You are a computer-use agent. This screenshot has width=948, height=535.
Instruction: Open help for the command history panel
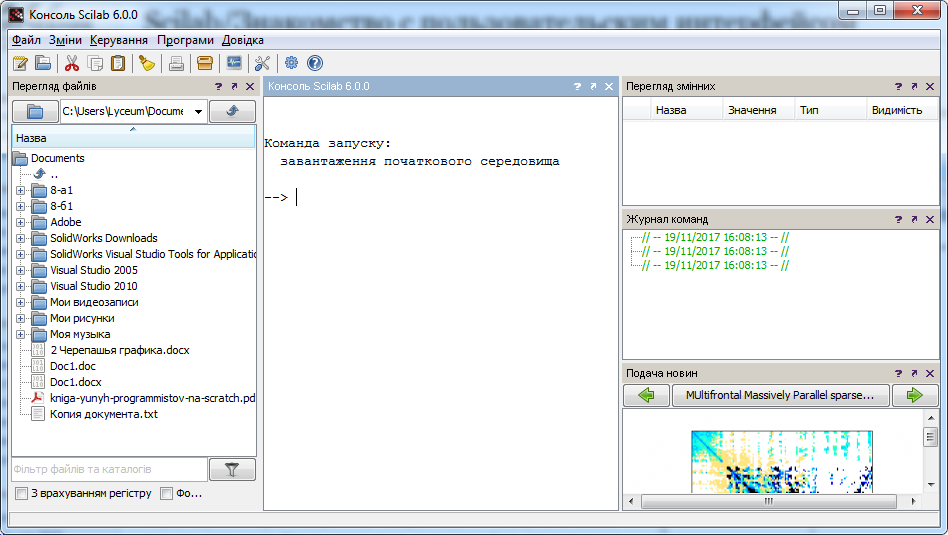(898, 219)
